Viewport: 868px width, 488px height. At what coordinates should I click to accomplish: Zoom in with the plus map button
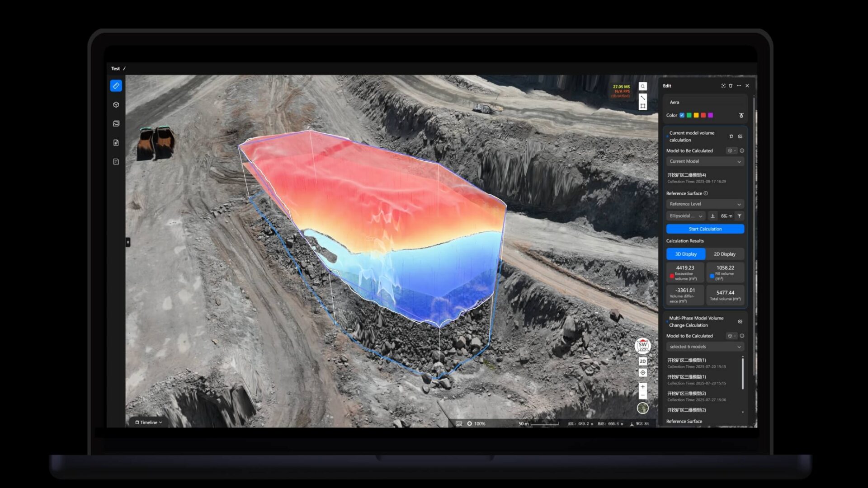pyautogui.click(x=642, y=387)
